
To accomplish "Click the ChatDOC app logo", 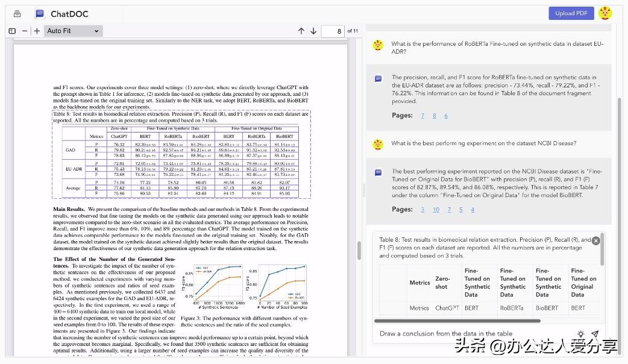I will point(40,13).
